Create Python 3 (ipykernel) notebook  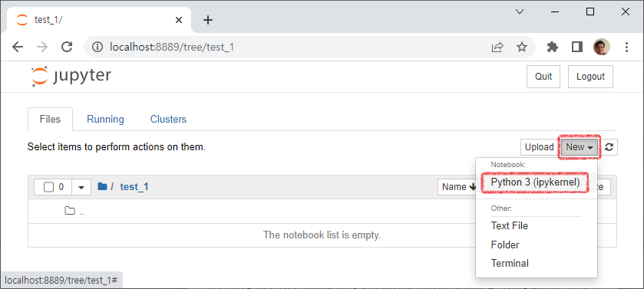click(535, 182)
